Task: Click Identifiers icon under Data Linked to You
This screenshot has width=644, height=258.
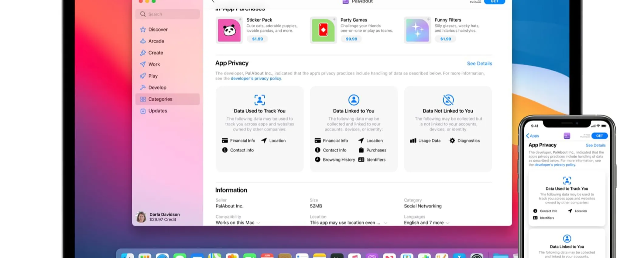Action: coord(361,159)
